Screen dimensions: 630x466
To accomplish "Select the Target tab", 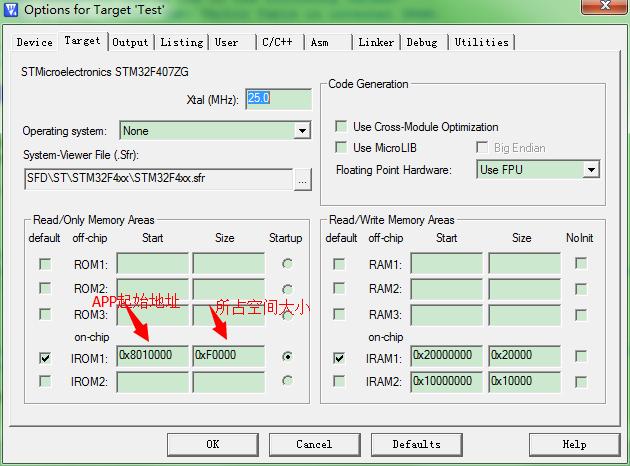I will point(82,41).
